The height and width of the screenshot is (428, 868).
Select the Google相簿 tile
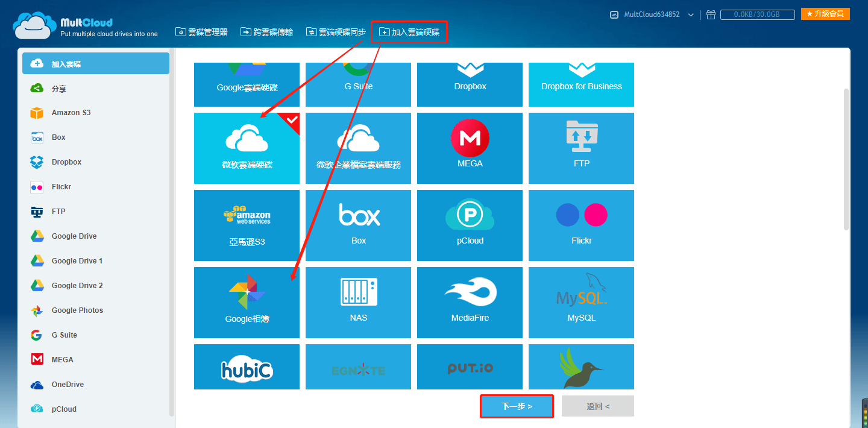pyautogui.click(x=247, y=303)
